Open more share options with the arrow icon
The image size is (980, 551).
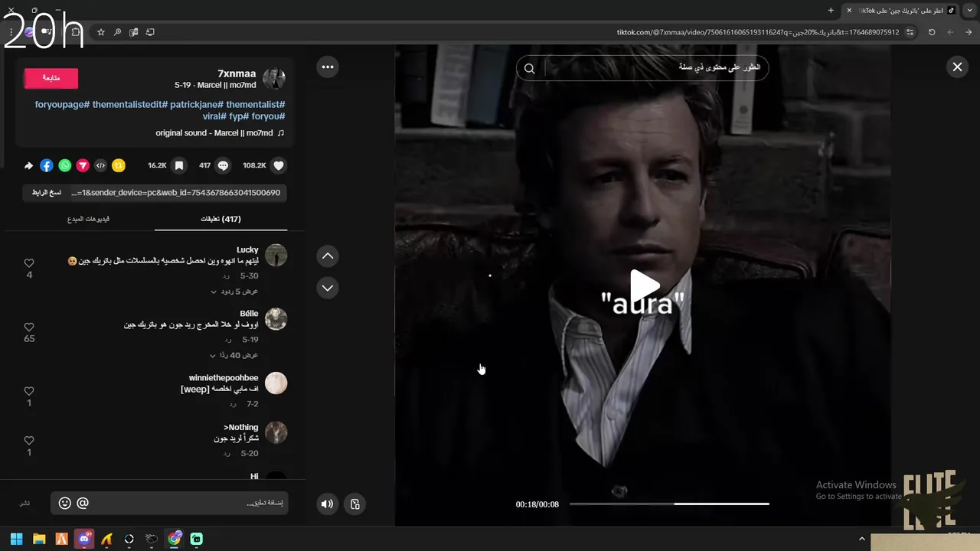tap(29, 165)
